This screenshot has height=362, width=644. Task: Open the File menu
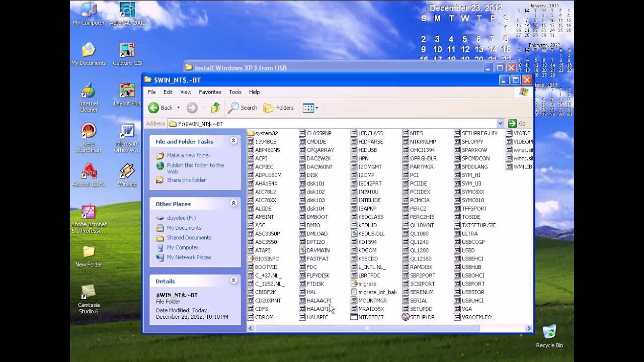click(x=151, y=92)
